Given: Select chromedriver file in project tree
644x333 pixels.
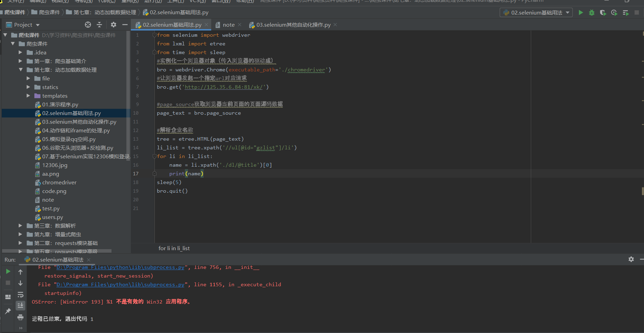Looking at the screenshot, I should pyautogui.click(x=59, y=182).
